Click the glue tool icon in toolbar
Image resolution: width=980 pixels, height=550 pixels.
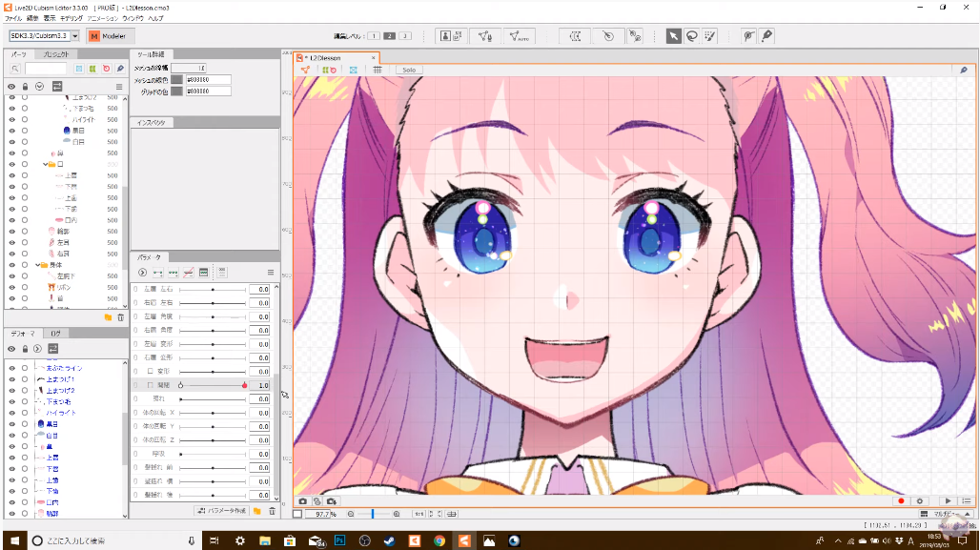coord(635,36)
